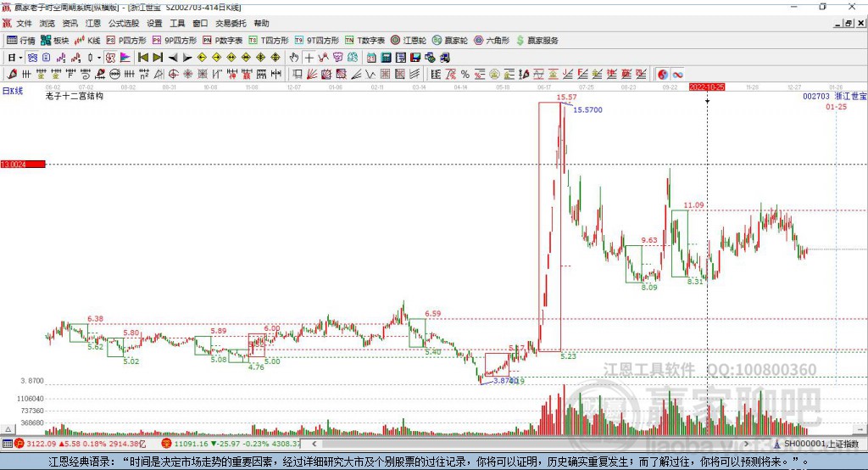
Task: Click the 沪 index badge in status bar
Action: pyautogui.click(x=19, y=444)
